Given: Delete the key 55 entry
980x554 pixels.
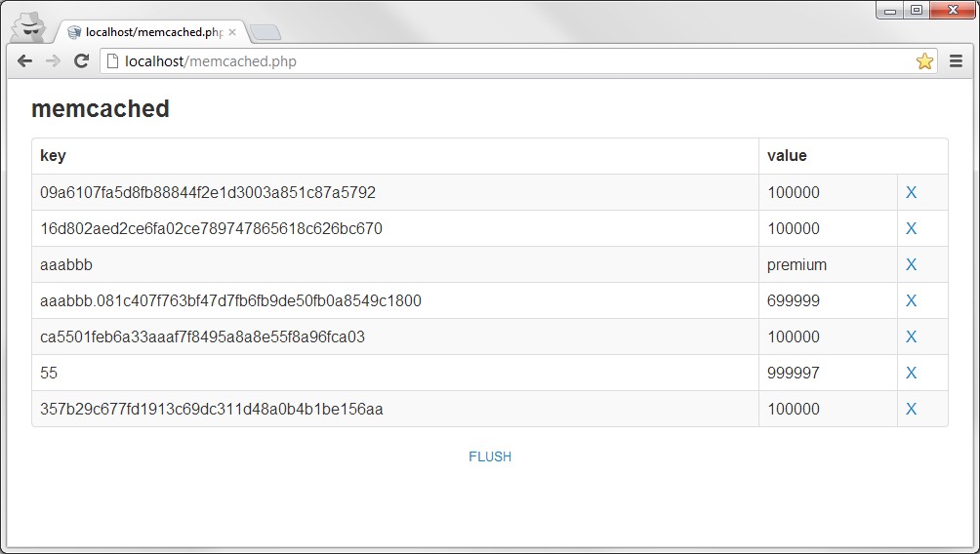Looking at the screenshot, I should 911,374.
